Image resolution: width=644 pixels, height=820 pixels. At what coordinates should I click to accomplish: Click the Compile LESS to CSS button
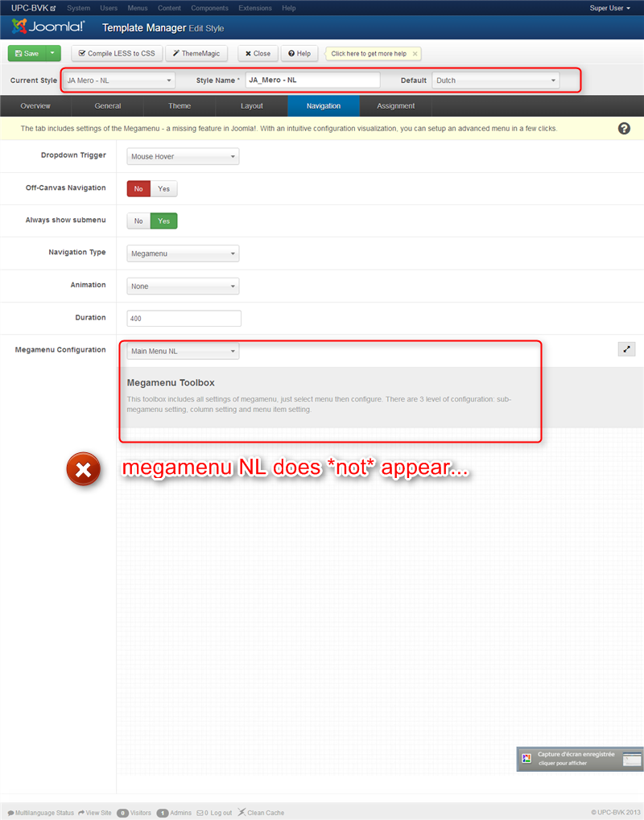coord(116,53)
